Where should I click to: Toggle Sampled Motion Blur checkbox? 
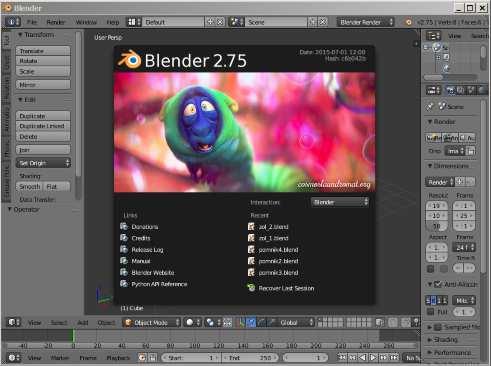point(438,327)
